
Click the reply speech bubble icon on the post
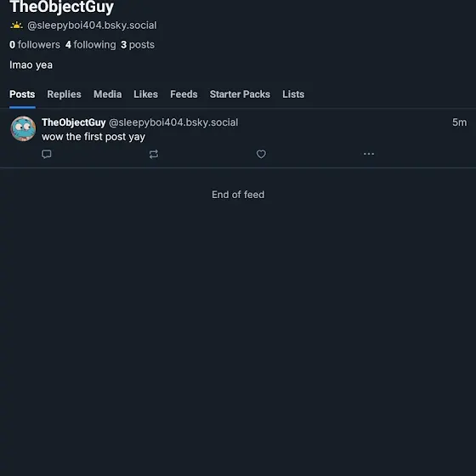47,154
